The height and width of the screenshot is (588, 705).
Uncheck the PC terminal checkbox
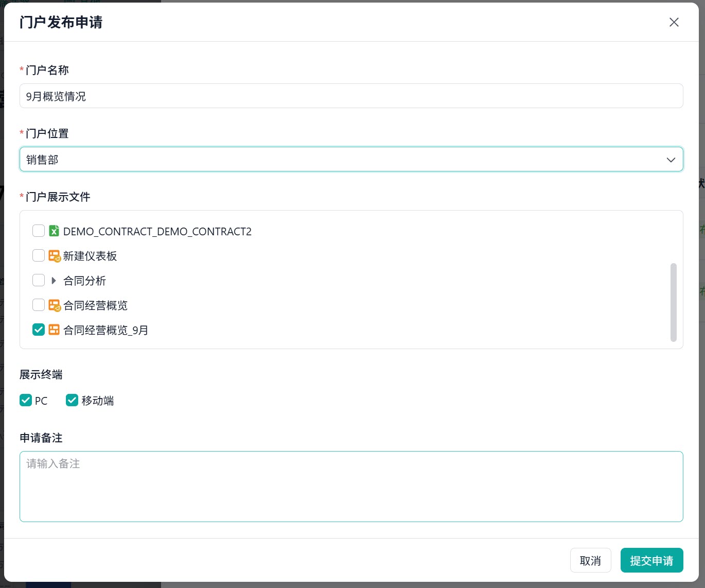[x=26, y=400]
